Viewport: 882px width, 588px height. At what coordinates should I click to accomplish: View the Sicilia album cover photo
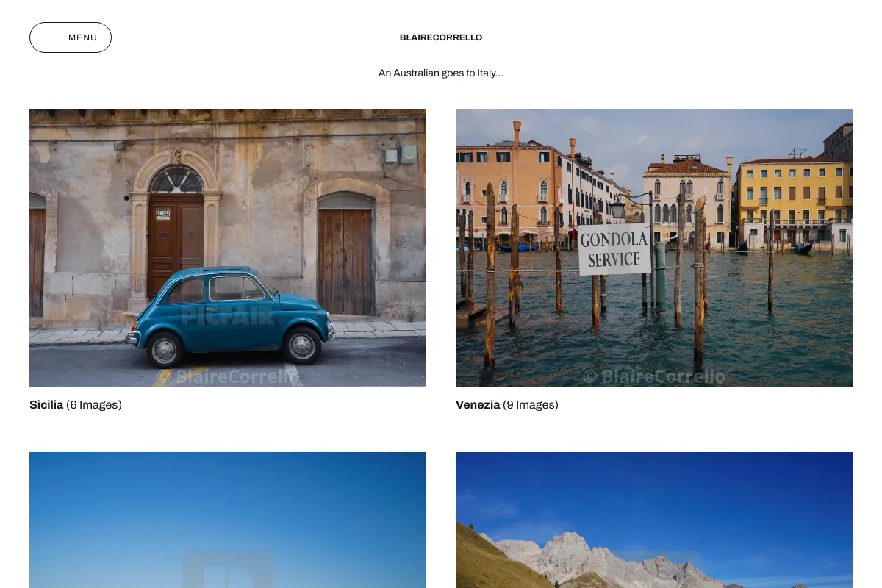[228, 248]
